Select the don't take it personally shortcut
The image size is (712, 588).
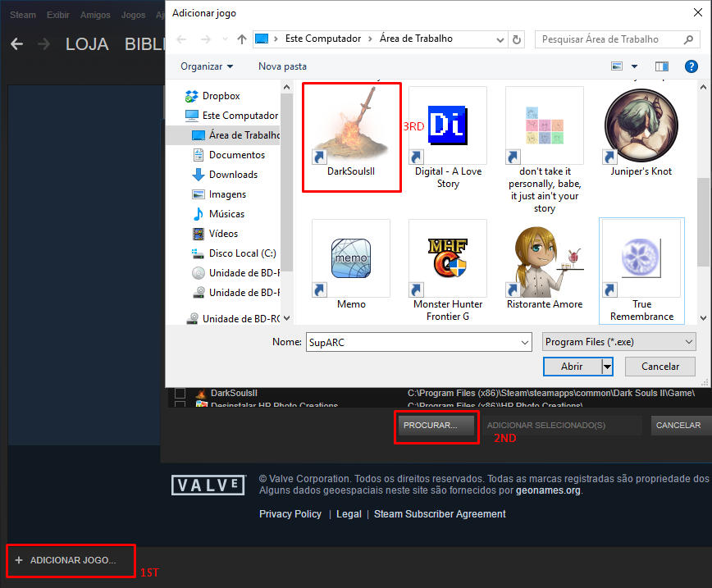click(545, 151)
